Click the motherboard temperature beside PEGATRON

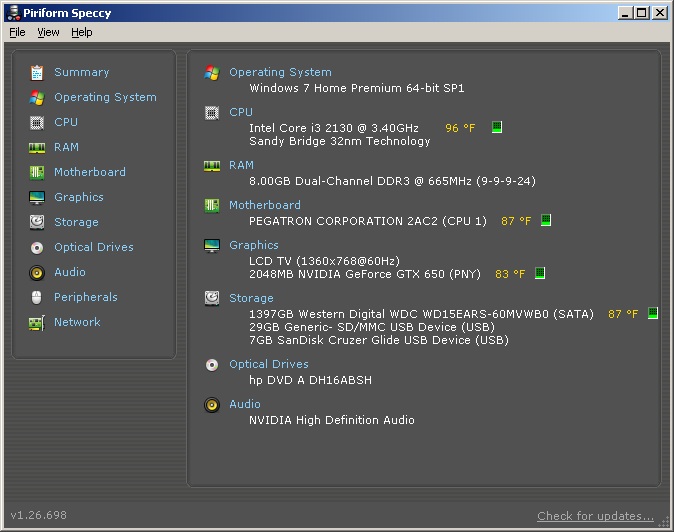[x=516, y=221]
